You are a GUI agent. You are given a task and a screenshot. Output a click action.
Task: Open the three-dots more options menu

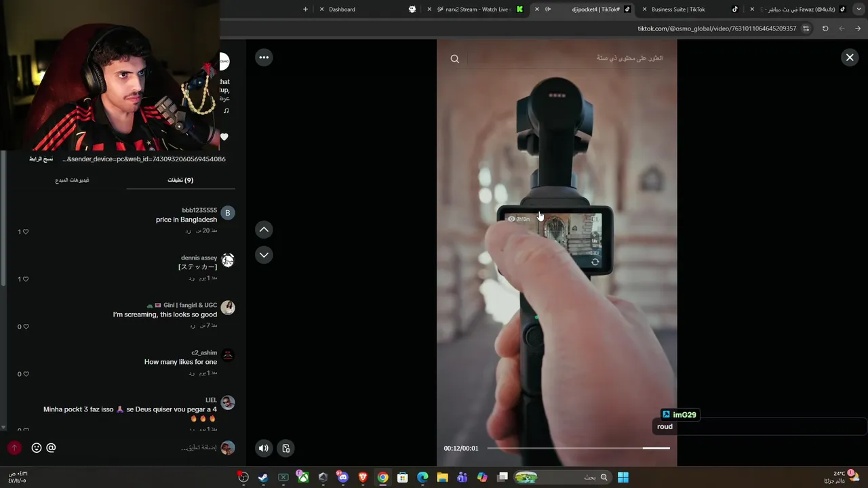(x=264, y=58)
